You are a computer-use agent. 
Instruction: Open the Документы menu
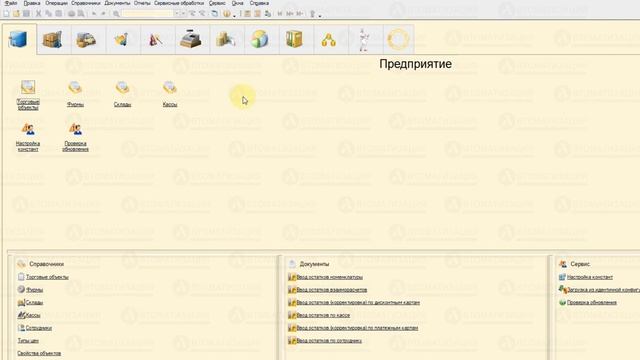(117, 3)
